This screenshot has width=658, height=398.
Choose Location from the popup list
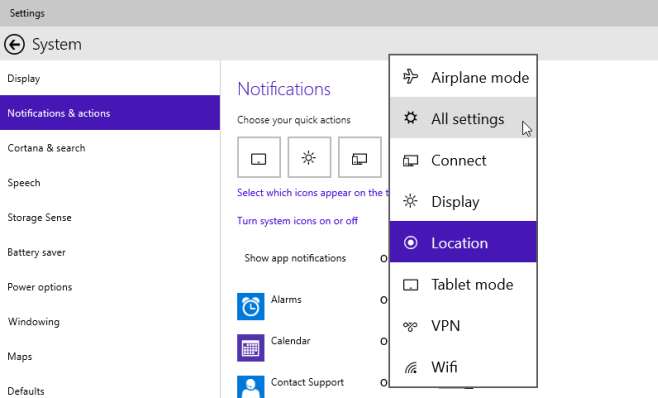coord(463,242)
